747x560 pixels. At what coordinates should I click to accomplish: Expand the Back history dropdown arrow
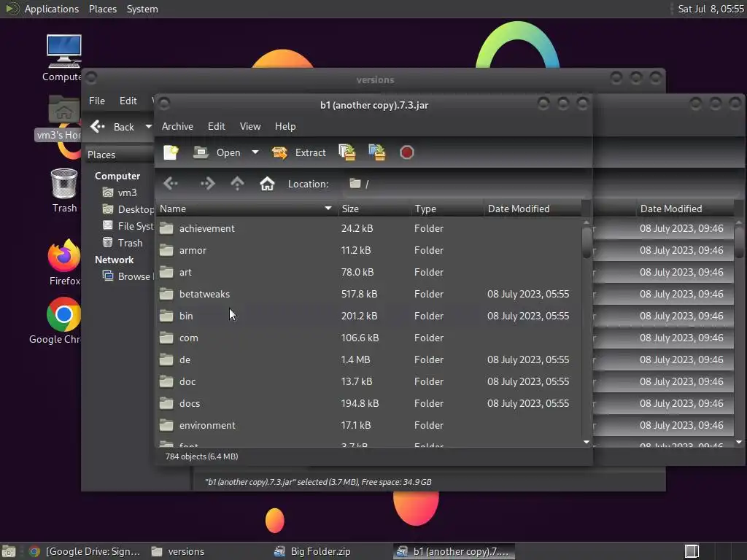(x=148, y=127)
